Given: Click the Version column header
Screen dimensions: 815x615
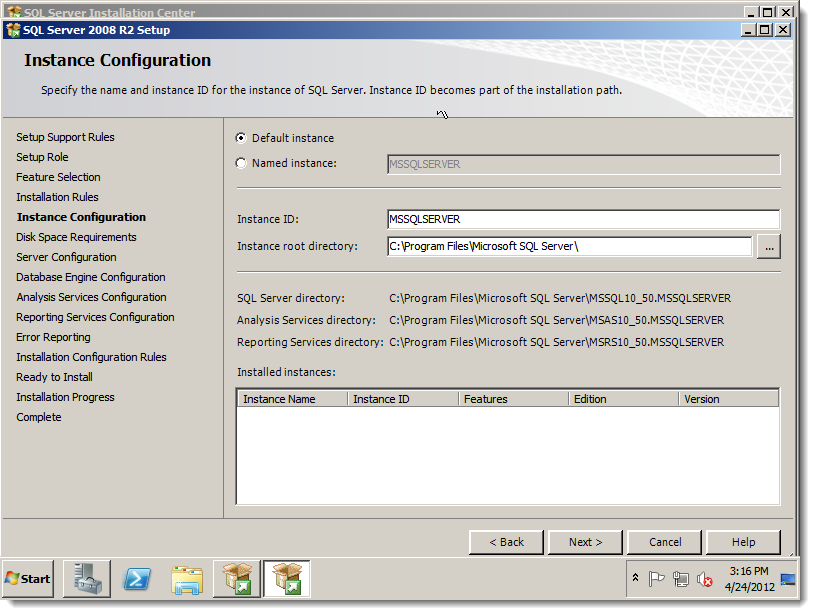Looking at the screenshot, I should [x=729, y=399].
